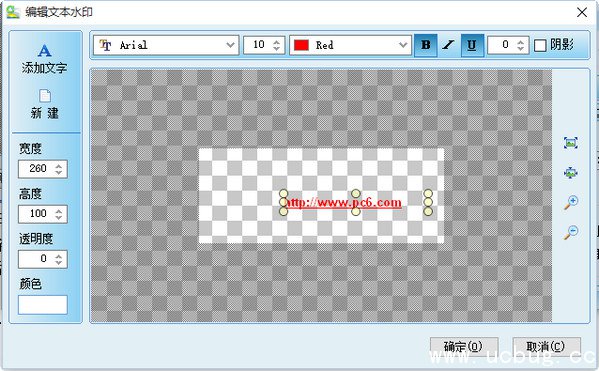Decrease the width 260 stepper

[58, 172]
